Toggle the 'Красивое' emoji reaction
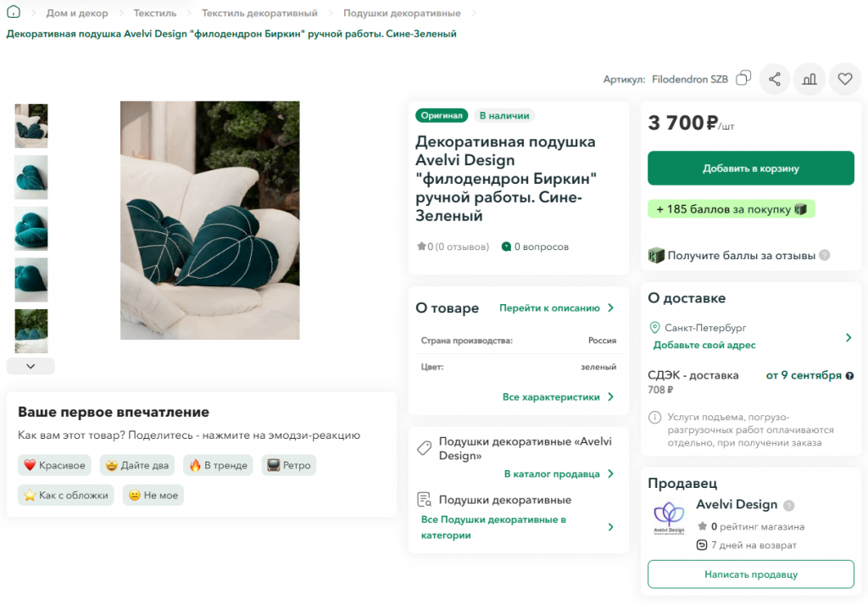 (x=54, y=465)
